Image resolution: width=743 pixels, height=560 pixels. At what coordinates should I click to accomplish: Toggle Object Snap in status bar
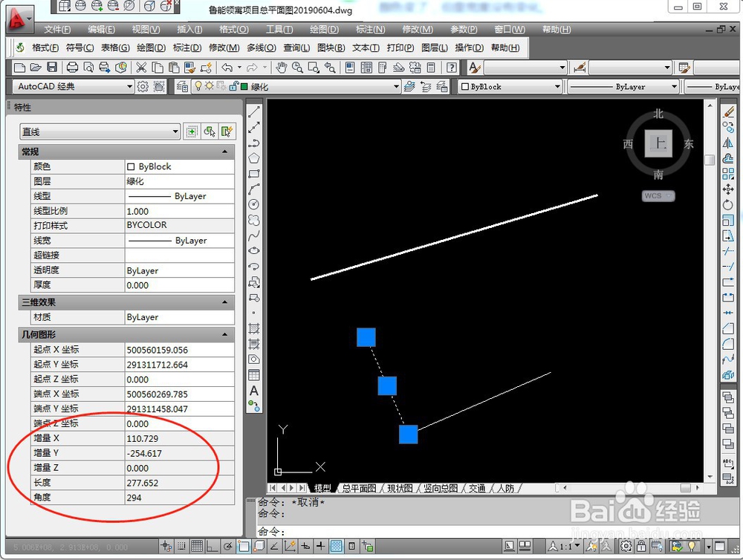point(243,547)
